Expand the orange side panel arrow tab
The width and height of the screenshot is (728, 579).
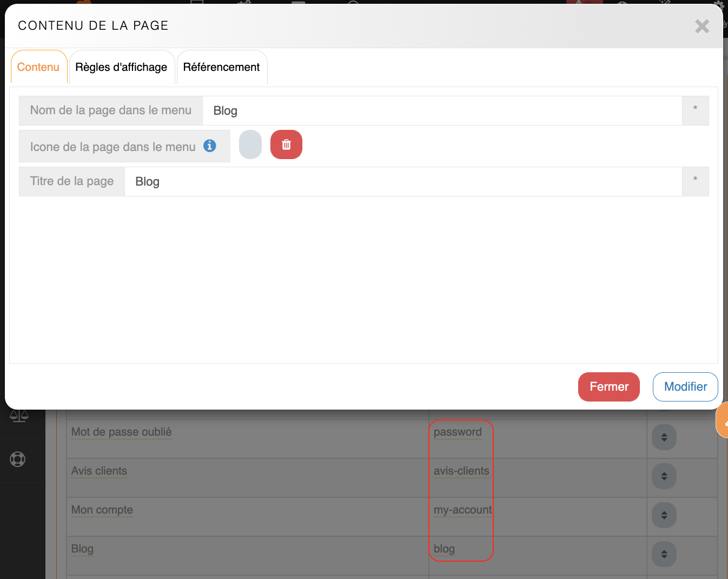pyautogui.click(x=723, y=420)
